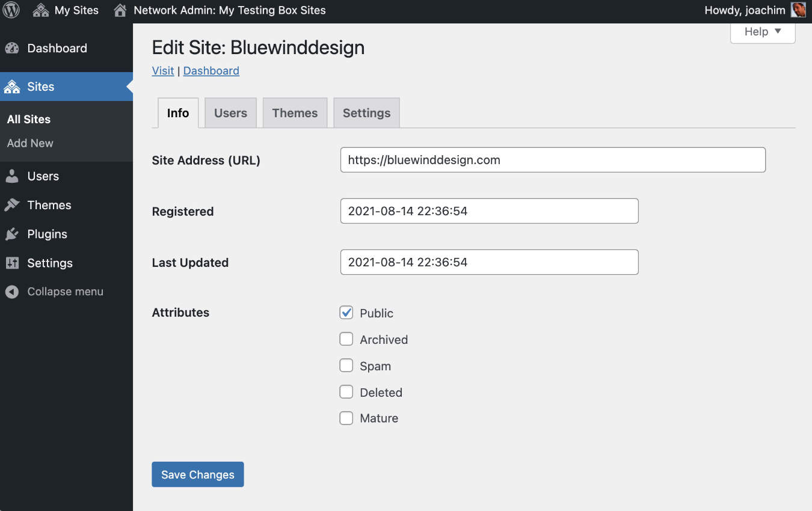Click the Attributes section label
The width and height of the screenshot is (812, 511).
180,313
